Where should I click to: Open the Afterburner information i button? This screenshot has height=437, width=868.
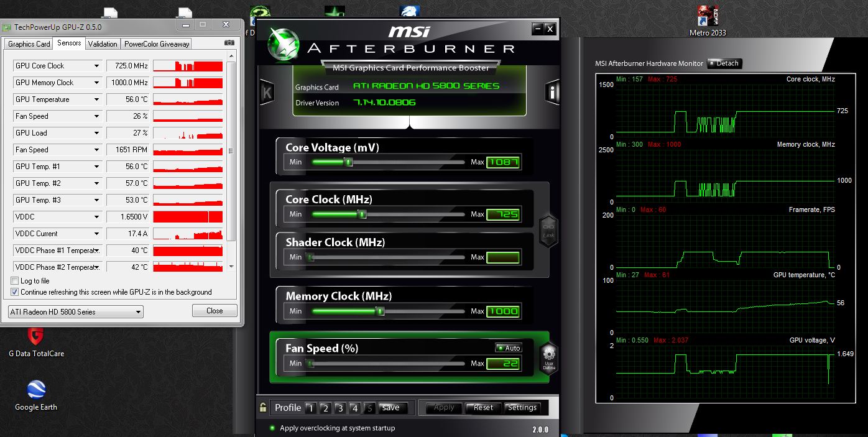point(552,92)
